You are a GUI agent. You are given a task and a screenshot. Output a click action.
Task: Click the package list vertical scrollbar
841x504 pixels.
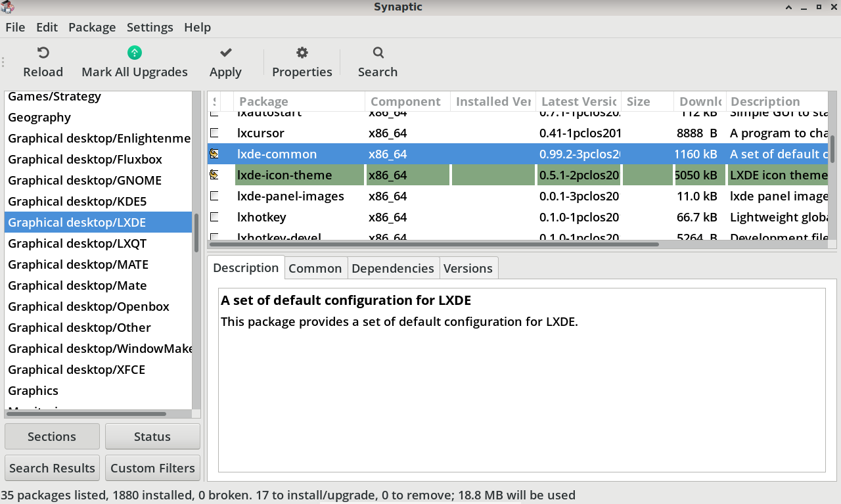[x=832, y=149]
